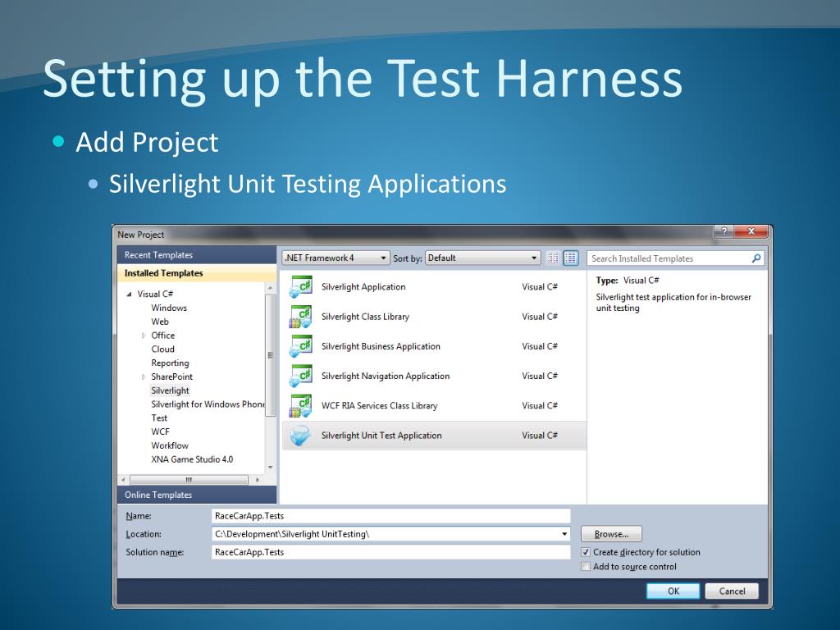
Task: Select Workflow in the template tree
Action: pyautogui.click(x=170, y=445)
